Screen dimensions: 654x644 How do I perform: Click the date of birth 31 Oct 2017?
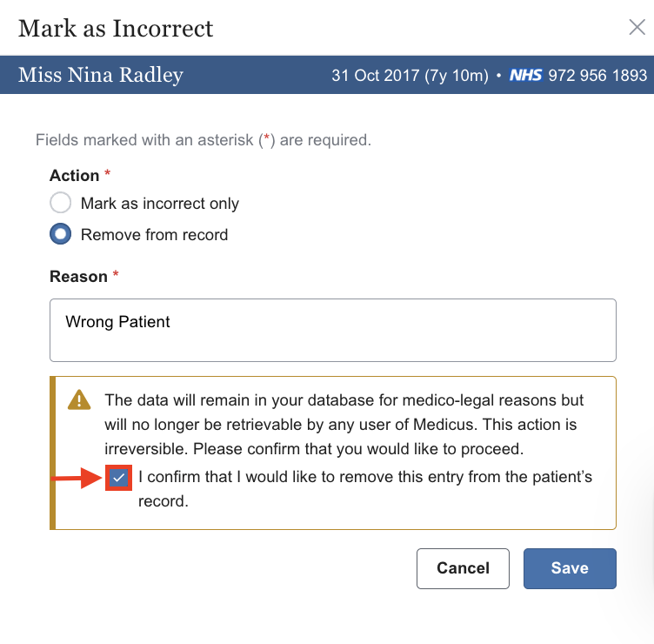[x=376, y=76]
